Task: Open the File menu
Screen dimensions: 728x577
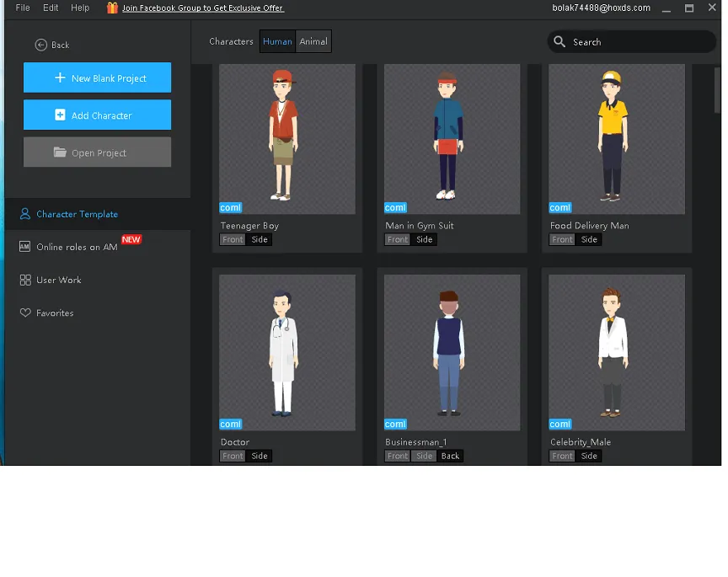Action: [x=23, y=8]
